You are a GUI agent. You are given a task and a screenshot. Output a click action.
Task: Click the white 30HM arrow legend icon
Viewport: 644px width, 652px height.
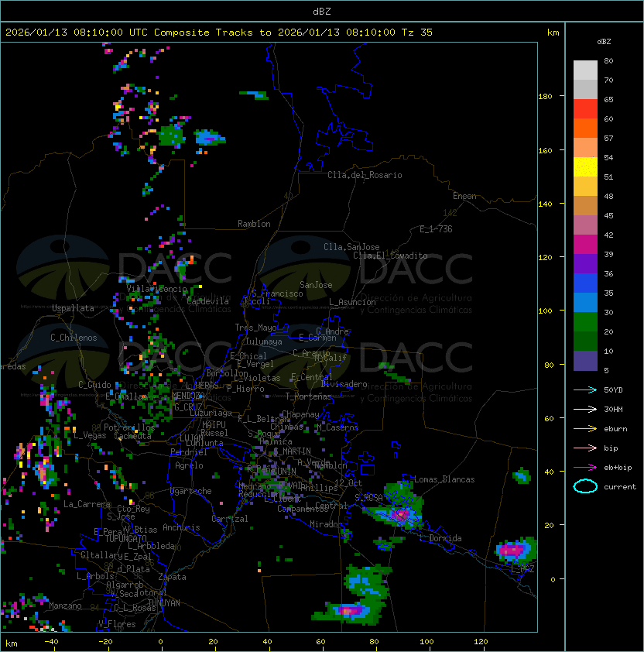[585, 409]
